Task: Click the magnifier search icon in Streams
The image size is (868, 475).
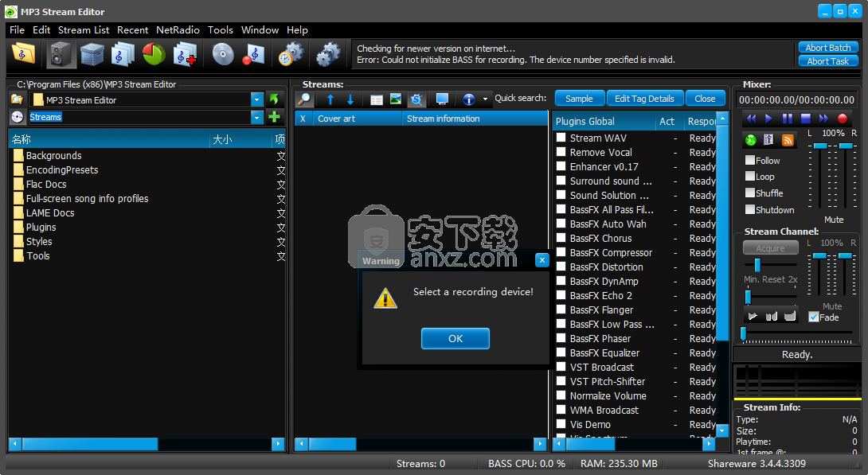Action: (304, 99)
